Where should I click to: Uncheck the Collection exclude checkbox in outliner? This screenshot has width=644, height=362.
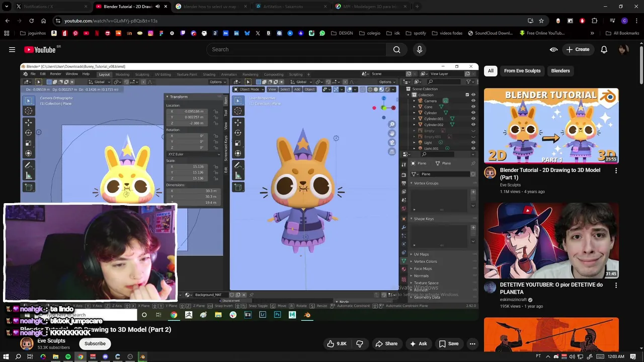click(x=467, y=95)
